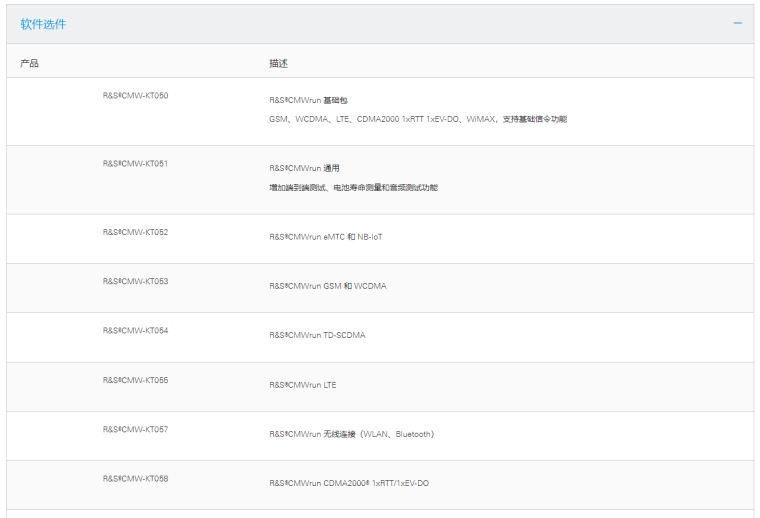Viewport: 760px width, 518px height.
Task: Click the 产品 column header
Action: pyautogui.click(x=29, y=63)
